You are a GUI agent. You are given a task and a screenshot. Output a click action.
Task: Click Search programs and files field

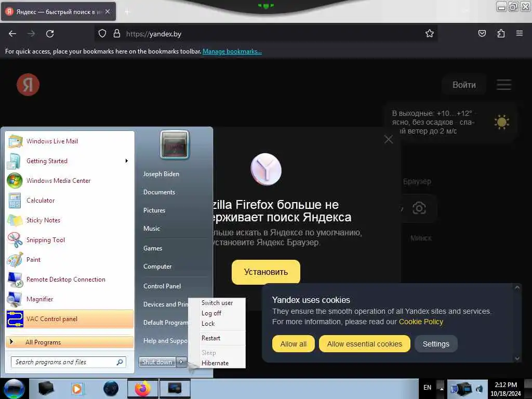pyautogui.click(x=69, y=362)
